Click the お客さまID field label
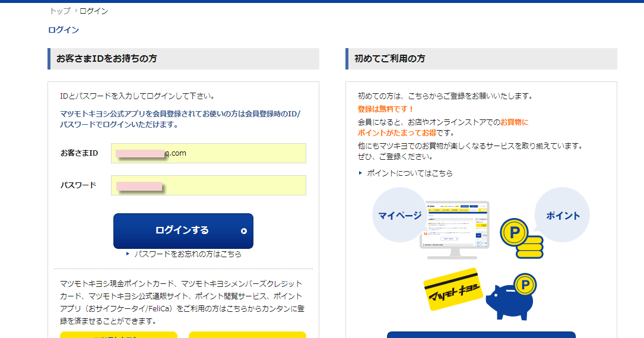The width and height of the screenshot is (644, 338). (80, 153)
